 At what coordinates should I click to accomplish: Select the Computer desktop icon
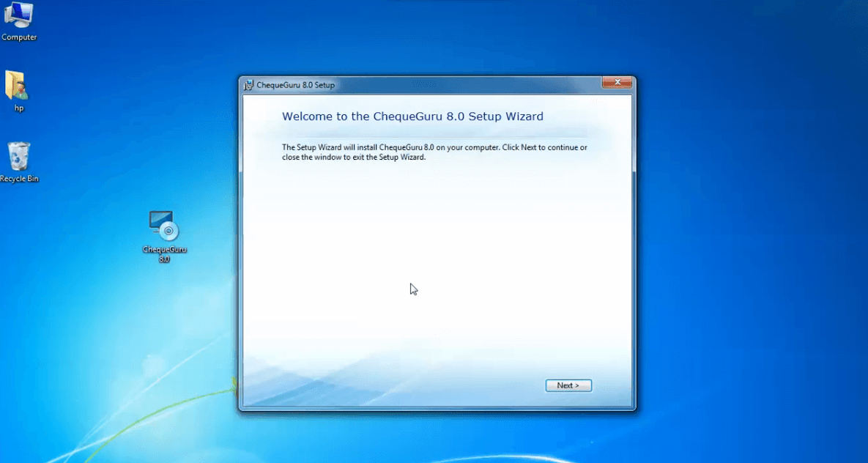pyautogui.click(x=19, y=15)
